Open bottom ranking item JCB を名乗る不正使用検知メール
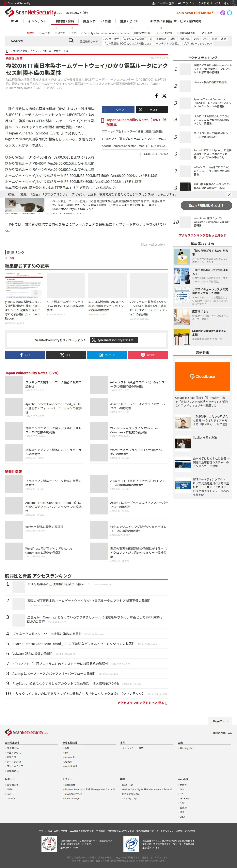 coord(59,584)
